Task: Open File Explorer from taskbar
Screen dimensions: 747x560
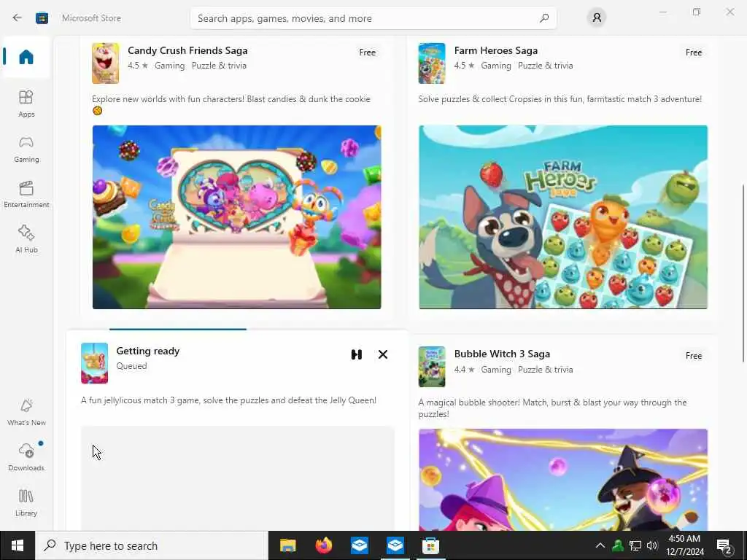Action: pos(287,545)
